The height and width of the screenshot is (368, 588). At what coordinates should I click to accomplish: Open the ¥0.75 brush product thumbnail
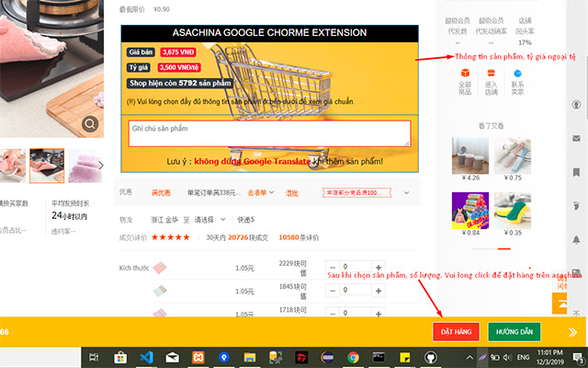tap(513, 155)
